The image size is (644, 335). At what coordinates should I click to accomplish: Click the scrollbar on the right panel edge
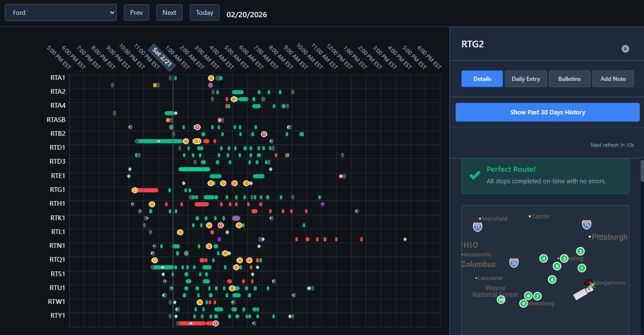pos(642,170)
